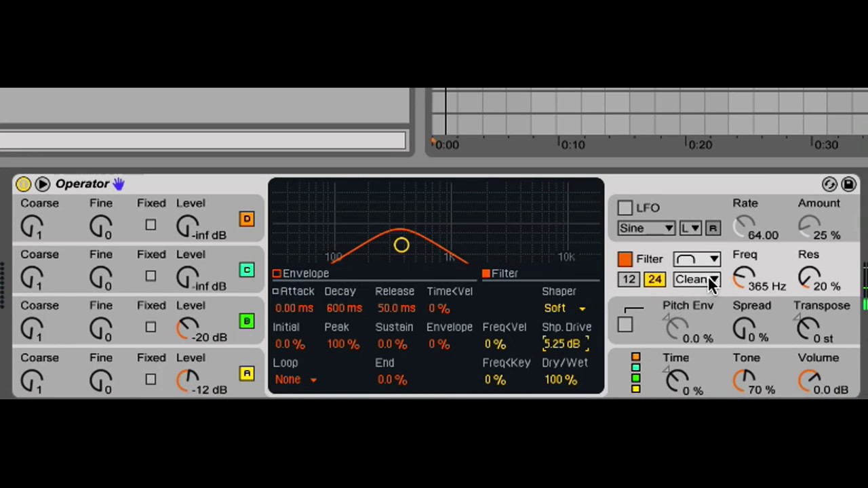The image size is (868, 488).
Task: Open the Clean filter circuit dropdown
Action: pos(697,279)
